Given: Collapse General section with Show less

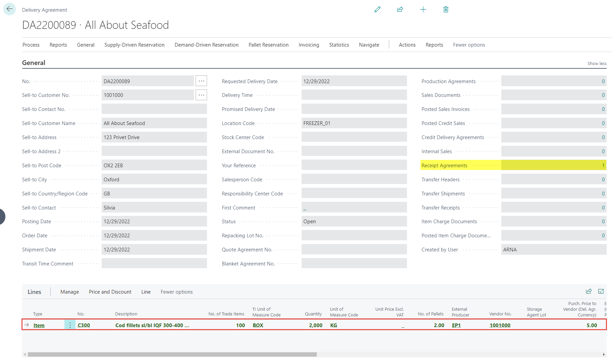Looking at the screenshot, I should [597, 63].
